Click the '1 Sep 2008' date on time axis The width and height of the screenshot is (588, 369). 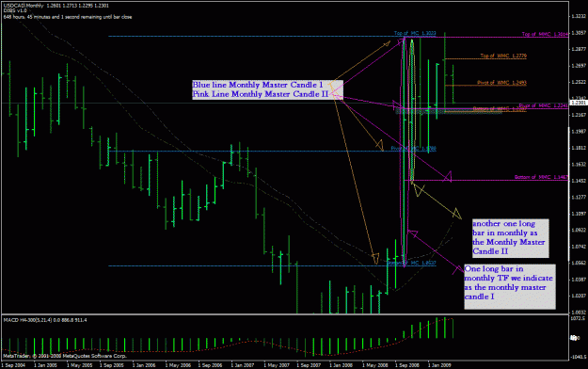(x=406, y=365)
